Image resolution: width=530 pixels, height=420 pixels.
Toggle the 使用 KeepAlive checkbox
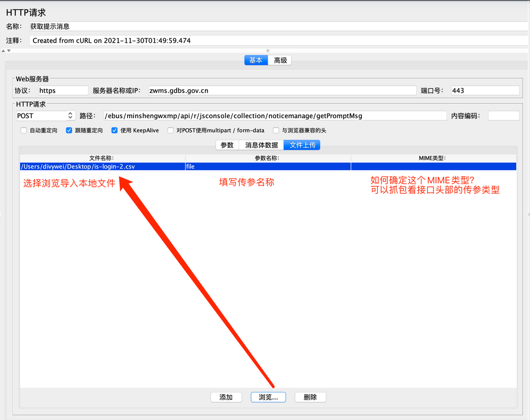114,130
